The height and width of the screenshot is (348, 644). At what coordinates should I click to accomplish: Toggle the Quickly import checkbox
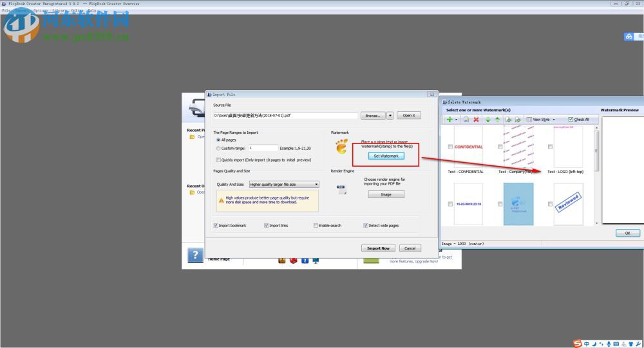[218, 160]
